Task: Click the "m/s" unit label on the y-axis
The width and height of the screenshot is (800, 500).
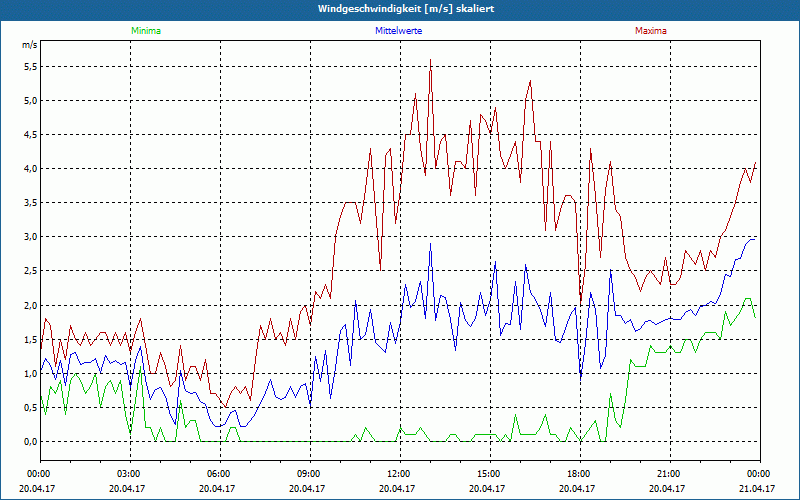Action: click(29, 45)
